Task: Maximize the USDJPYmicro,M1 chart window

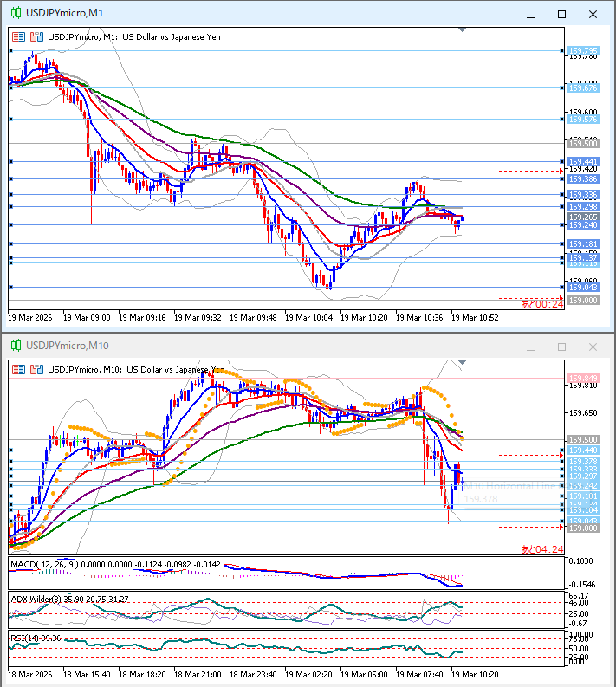Action: [561, 14]
